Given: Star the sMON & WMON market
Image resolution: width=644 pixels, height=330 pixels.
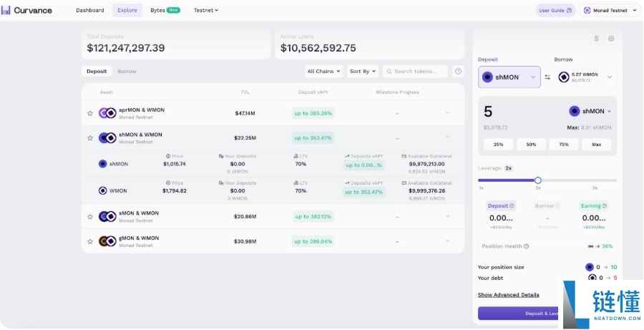Looking at the screenshot, I should point(90,216).
